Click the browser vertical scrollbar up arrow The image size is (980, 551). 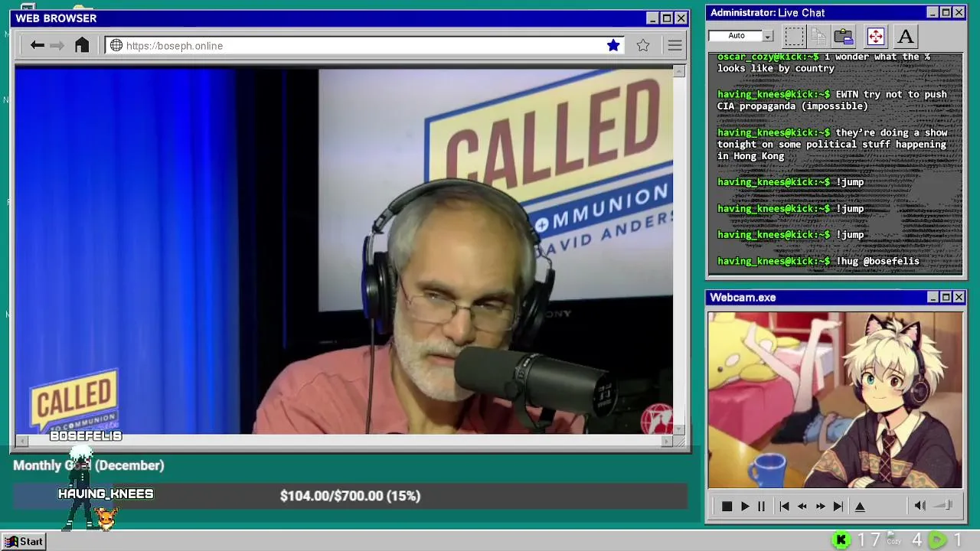678,71
